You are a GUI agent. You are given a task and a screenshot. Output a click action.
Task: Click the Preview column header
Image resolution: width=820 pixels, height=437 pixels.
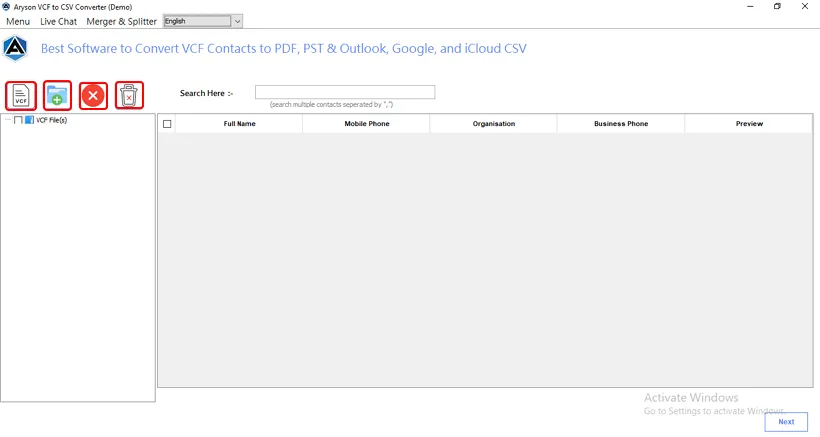coord(749,124)
